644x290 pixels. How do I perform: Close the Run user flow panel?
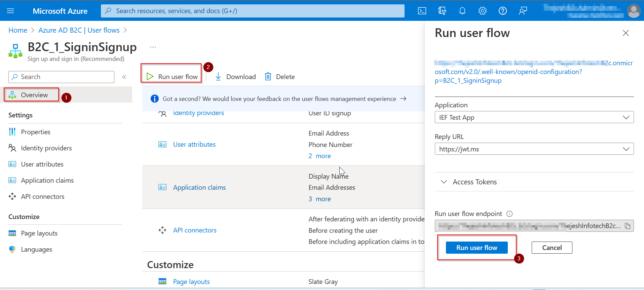(x=626, y=33)
